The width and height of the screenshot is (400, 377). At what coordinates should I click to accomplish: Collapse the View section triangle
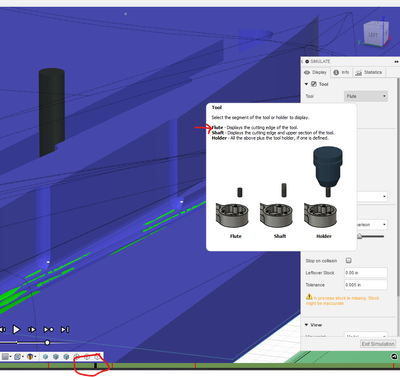[x=306, y=325]
